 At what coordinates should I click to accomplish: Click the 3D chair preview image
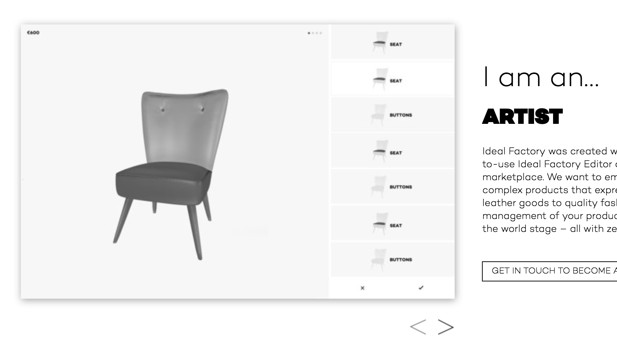(x=171, y=174)
